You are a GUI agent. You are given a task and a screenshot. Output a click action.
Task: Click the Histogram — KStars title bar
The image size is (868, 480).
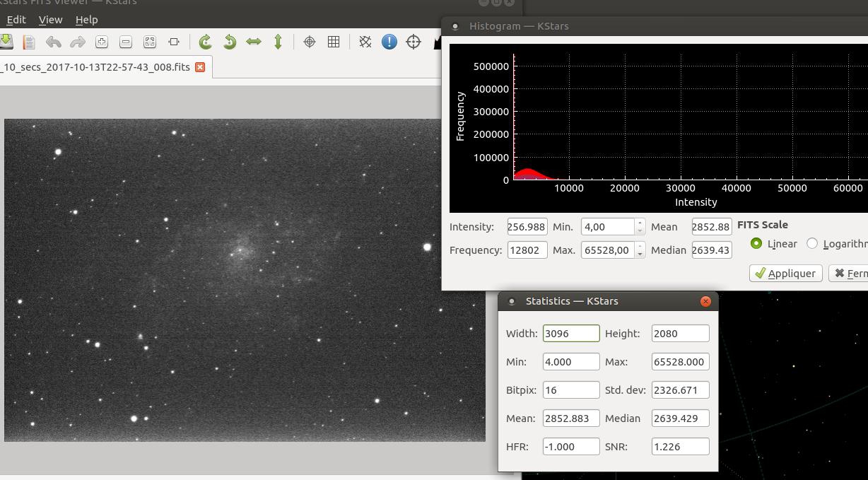[655, 26]
